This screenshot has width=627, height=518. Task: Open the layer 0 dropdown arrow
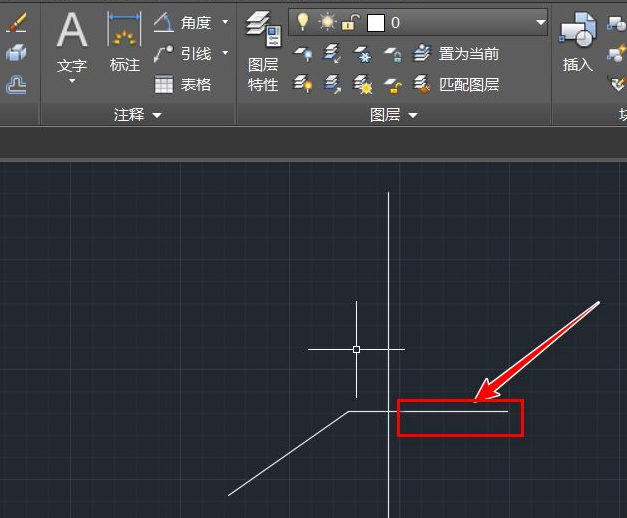[541, 22]
